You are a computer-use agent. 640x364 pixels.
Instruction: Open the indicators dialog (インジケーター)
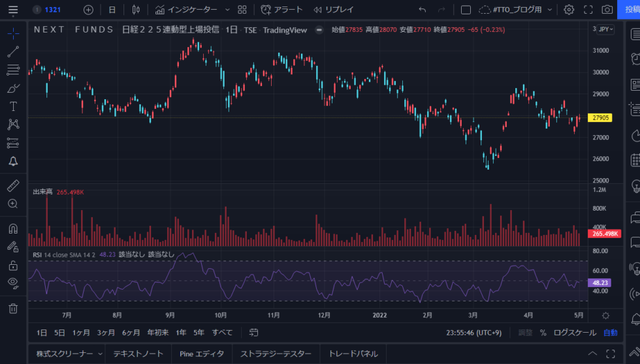click(187, 10)
